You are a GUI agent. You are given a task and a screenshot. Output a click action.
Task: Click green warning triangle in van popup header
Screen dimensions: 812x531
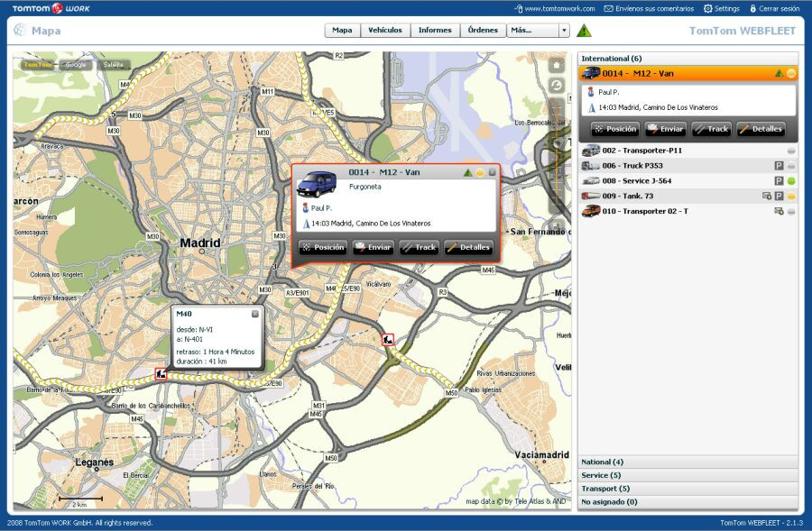pyautogui.click(x=467, y=172)
